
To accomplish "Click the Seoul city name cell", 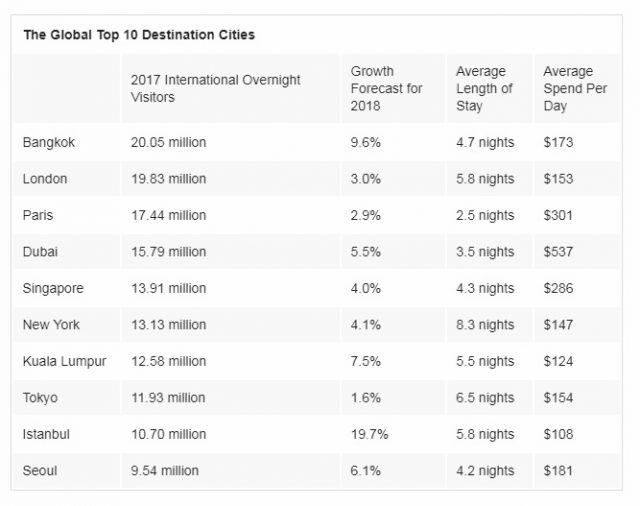I will click(x=40, y=470).
